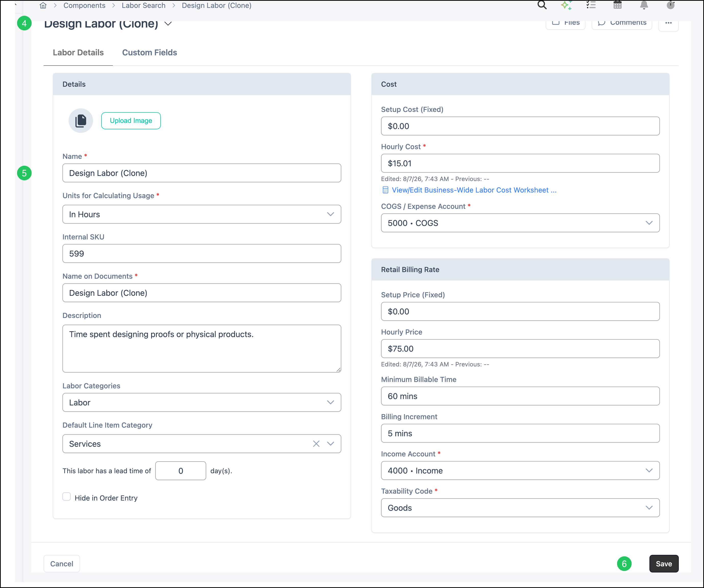This screenshot has height=588, width=704.
Task: Click the Name on Documents field
Action: pyautogui.click(x=202, y=293)
